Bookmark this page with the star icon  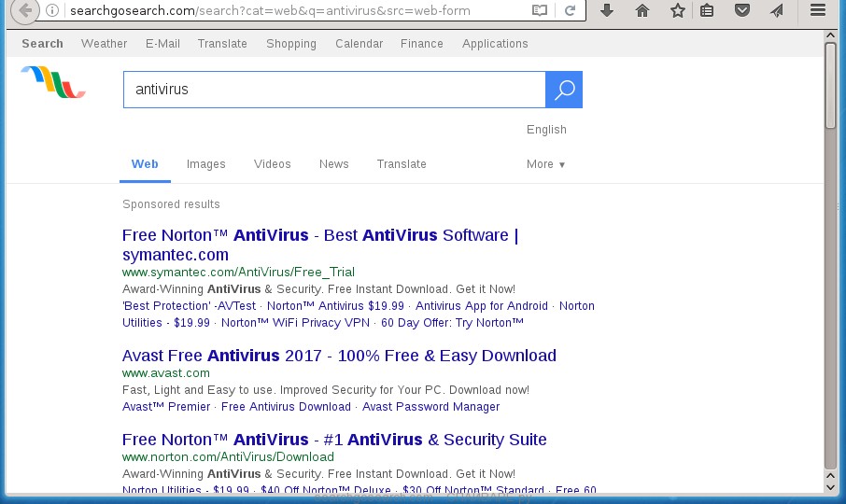click(677, 11)
